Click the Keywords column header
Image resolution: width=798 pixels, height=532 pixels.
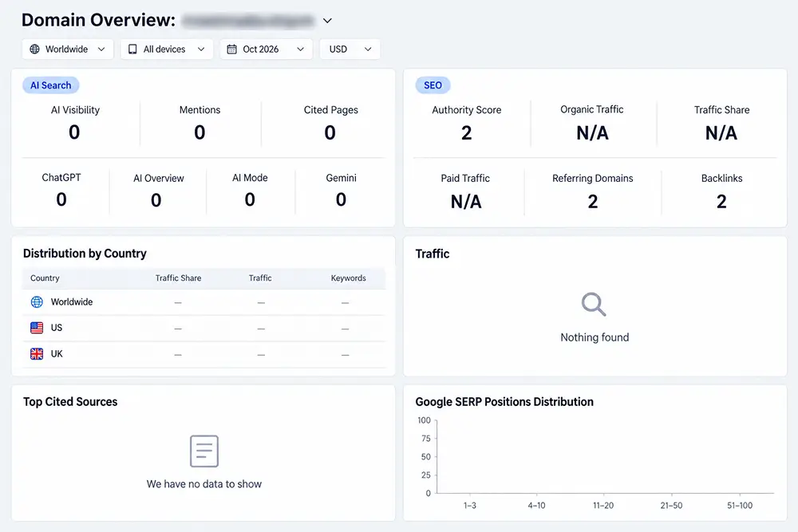[x=349, y=278]
